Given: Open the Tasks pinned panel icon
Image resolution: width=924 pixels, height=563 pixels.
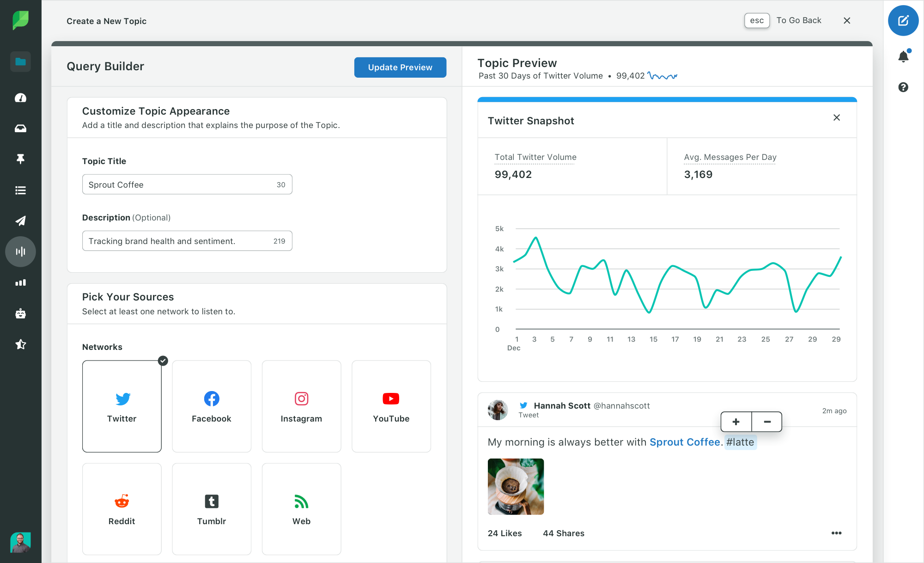Looking at the screenshot, I should pyautogui.click(x=20, y=159).
